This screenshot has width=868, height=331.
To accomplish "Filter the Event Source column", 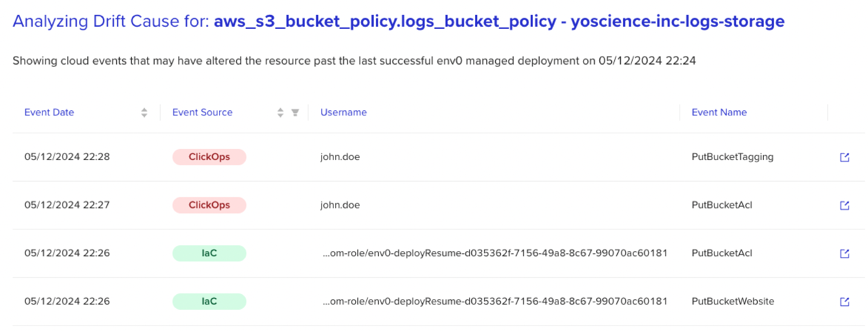I will (295, 112).
